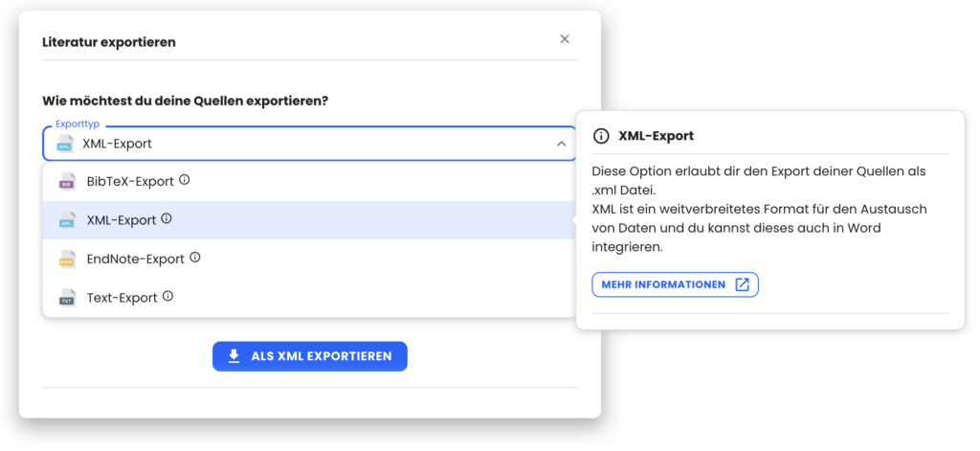Screen dimensions: 980x451
Task: Click the info icon beside Text-Export
Action: 167,296
